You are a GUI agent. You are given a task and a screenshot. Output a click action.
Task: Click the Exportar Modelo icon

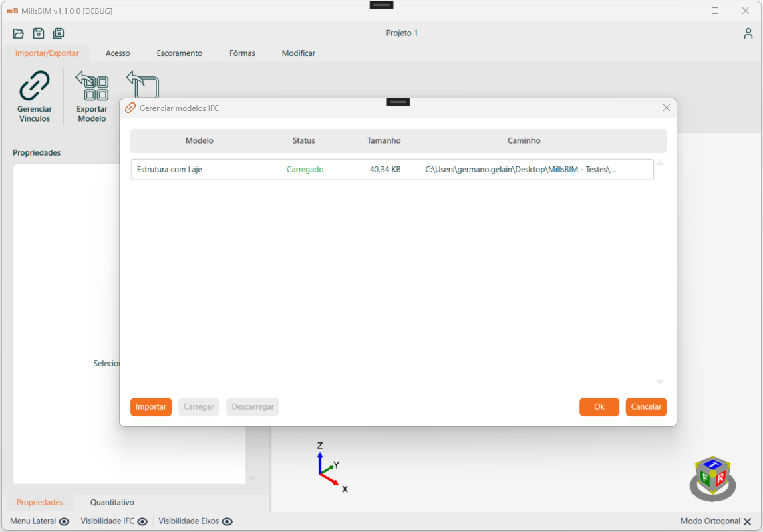pyautogui.click(x=92, y=86)
